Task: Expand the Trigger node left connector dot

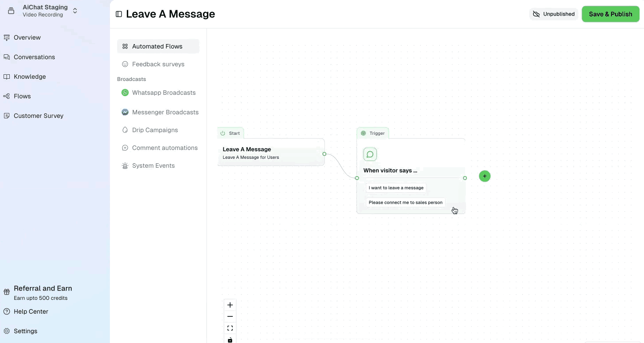Action: [x=357, y=178]
